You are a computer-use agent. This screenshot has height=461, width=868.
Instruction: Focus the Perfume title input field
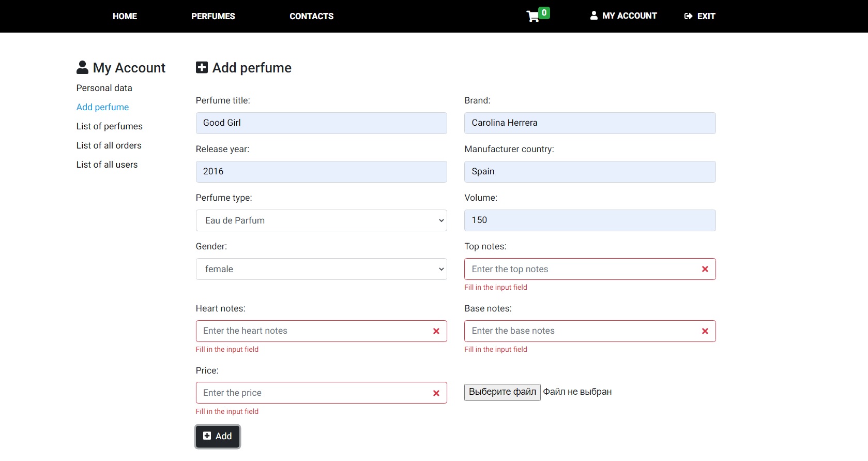click(x=321, y=123)
